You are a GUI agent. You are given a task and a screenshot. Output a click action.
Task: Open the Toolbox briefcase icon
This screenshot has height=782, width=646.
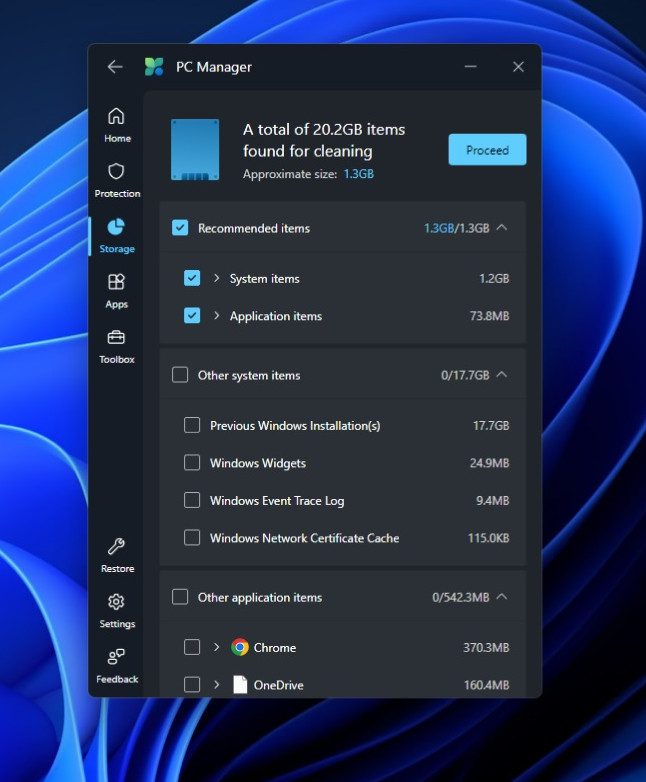click(116, 338)
